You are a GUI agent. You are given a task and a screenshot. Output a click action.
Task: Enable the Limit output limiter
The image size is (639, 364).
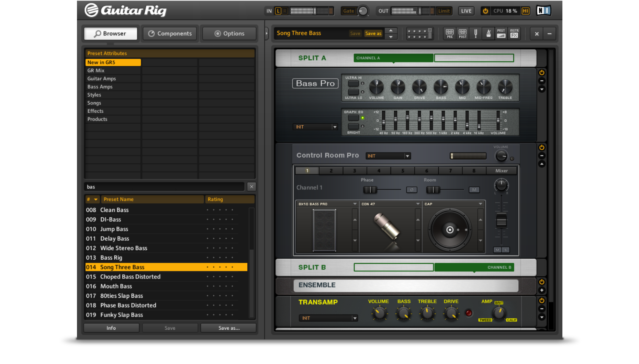pyautogui.click(x=444, y=11)
